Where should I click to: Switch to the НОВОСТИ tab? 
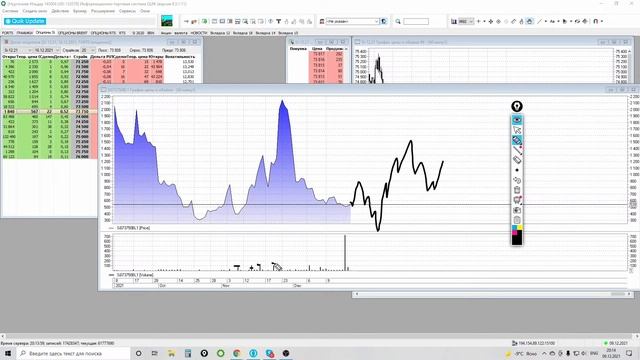pos(199,33)
